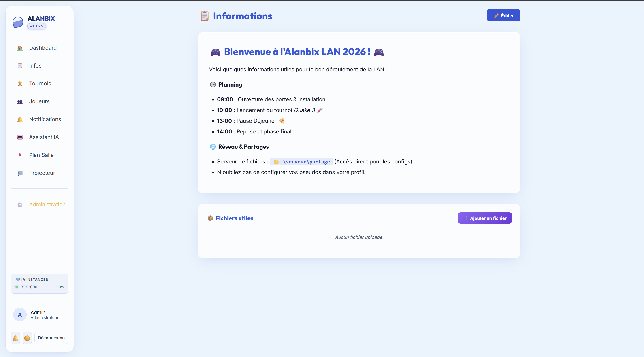Click the gamepad icon after LAN 2026
Viewport: 644px width, 357px height.
(379, 53)
